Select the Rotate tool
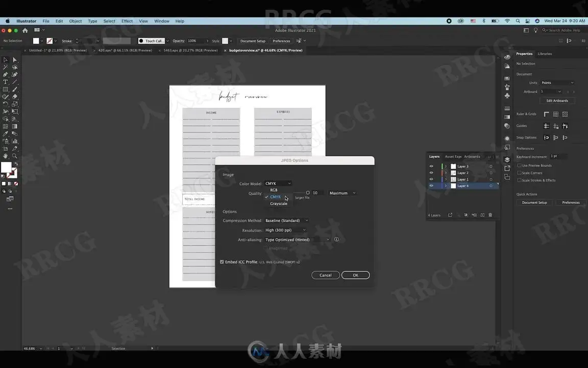Image resolution: width=588 pixels, height=368 pixels. pos(5,104)
